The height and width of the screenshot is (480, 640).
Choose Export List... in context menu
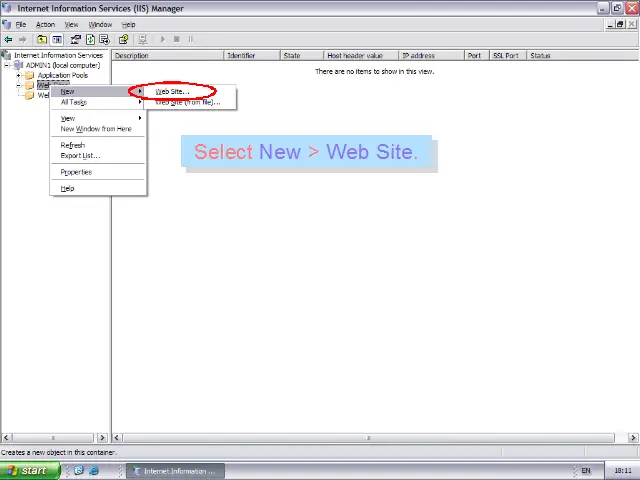98,156
